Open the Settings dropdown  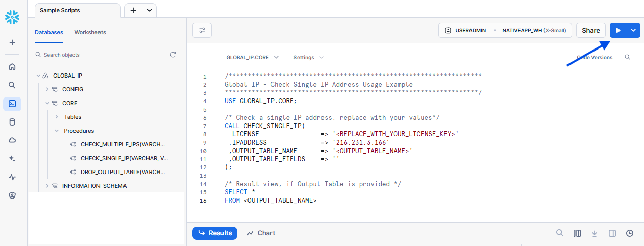pos(308,58)
